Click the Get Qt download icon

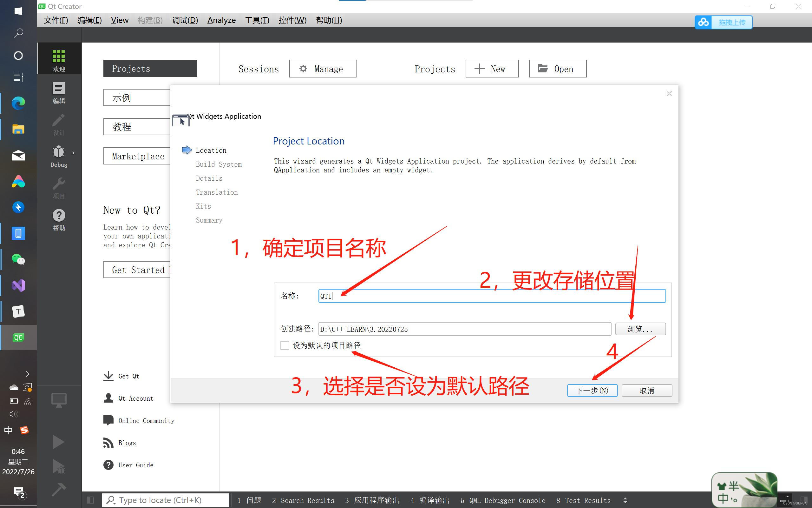(108, 376)
